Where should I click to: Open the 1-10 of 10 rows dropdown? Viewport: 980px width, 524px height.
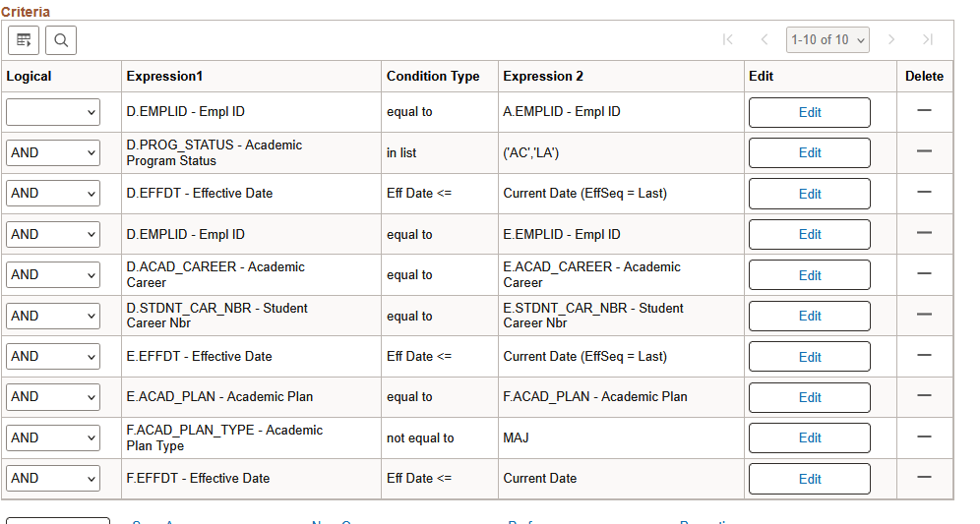coord(828,40)
